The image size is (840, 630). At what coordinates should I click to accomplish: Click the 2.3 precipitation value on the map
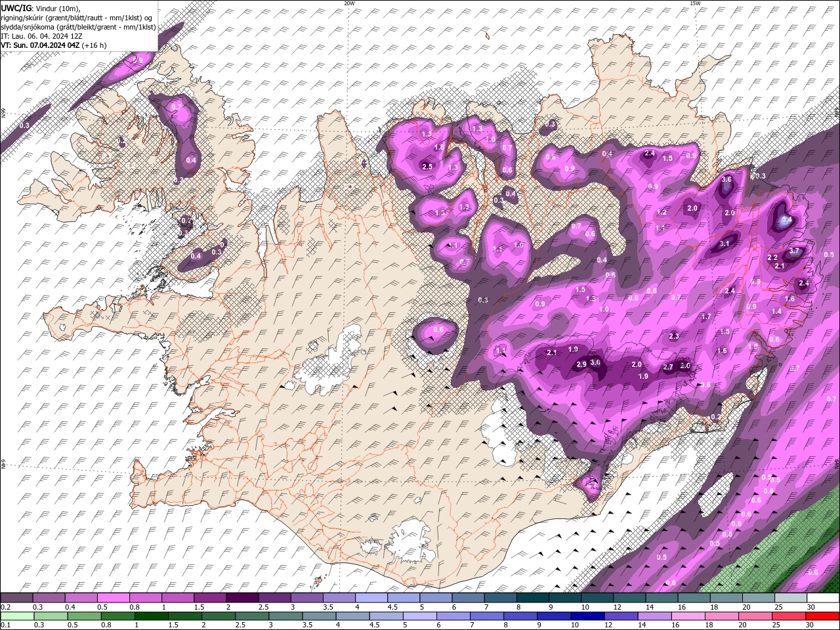(x=674, y=336)
